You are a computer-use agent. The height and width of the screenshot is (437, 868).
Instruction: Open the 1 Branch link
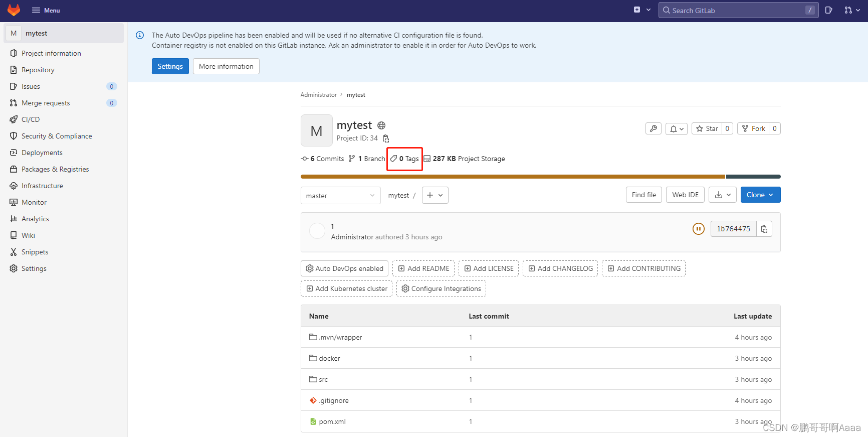(367, 159)
